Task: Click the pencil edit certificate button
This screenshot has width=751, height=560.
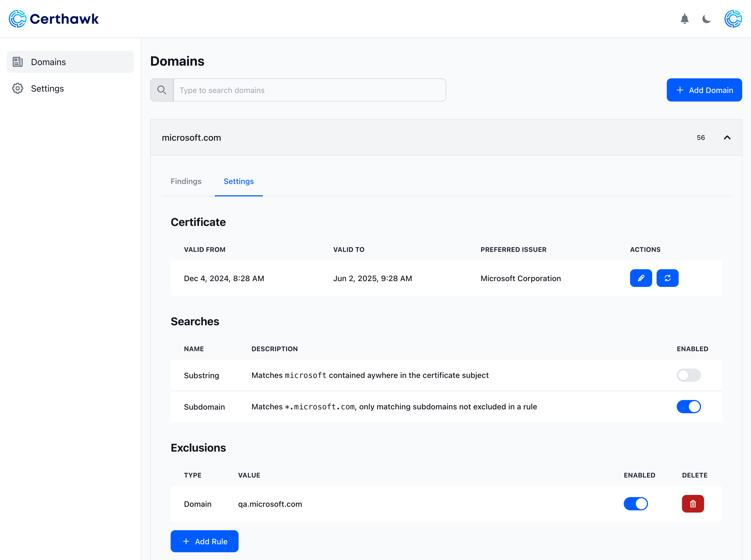Action: [641, 278]
